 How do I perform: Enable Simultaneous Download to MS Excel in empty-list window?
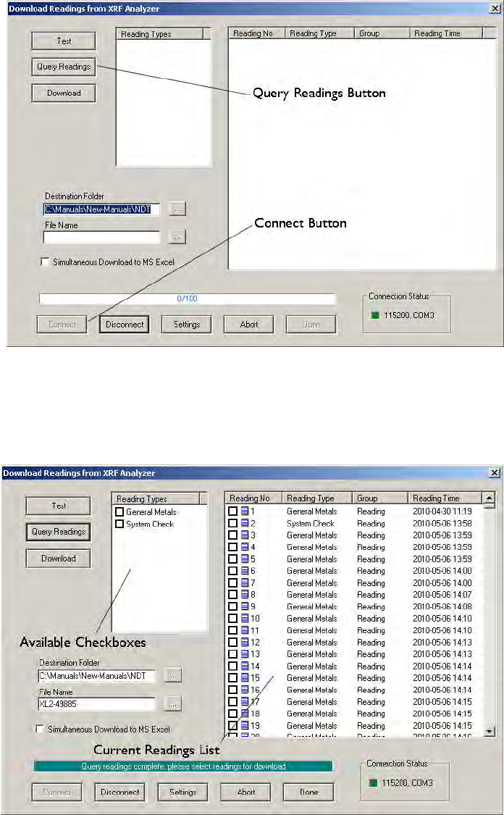(x=45, y=262)
